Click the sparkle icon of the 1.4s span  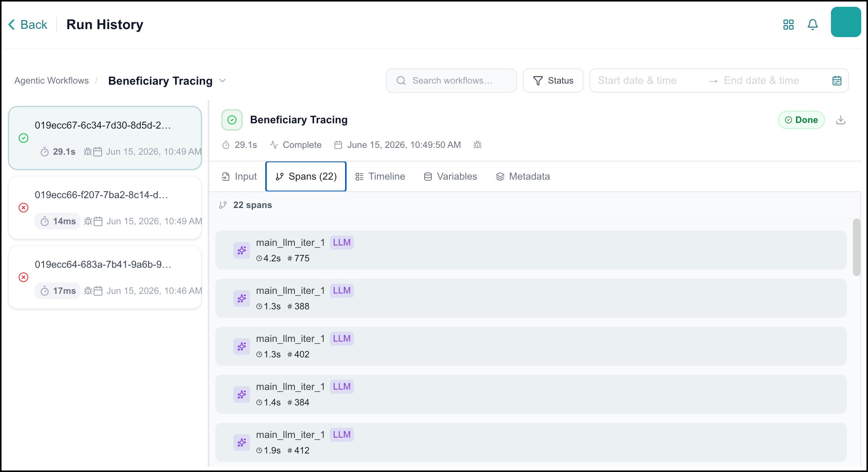coord(242,394)
